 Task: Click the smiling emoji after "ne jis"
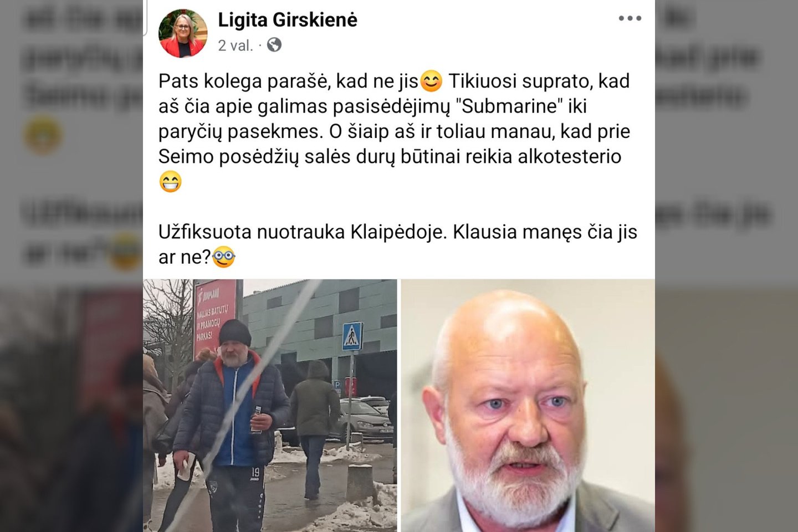tap(432, 81)
